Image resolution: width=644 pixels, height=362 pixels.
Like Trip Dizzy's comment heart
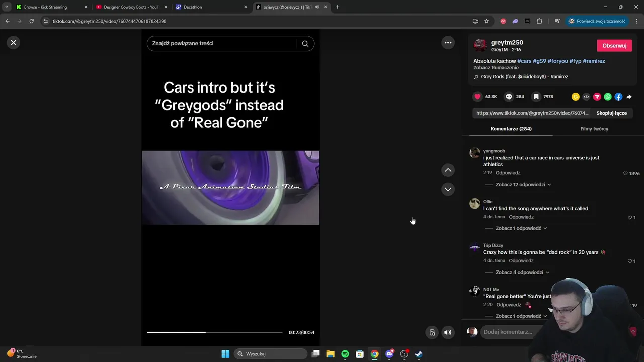(x=629, y=261)
